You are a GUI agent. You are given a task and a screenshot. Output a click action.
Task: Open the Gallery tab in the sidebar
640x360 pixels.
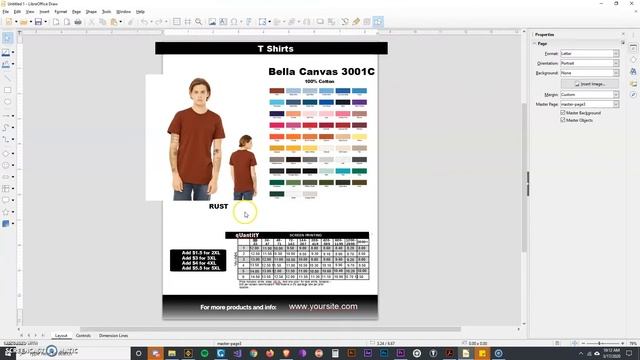(633, 84)
